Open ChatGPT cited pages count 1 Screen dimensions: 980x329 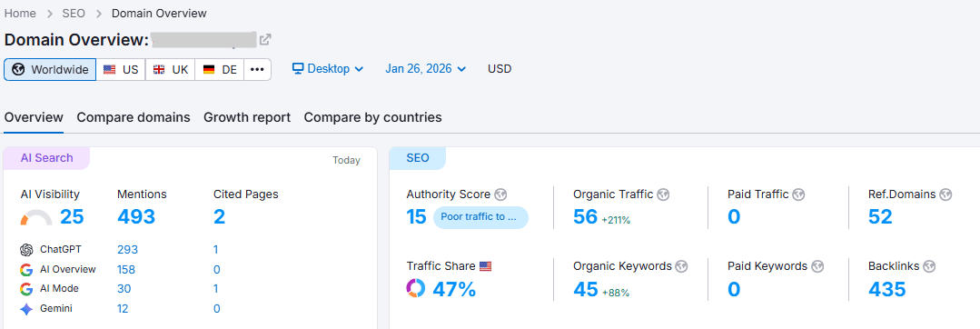pyautogui.click(x=215, y=250)
